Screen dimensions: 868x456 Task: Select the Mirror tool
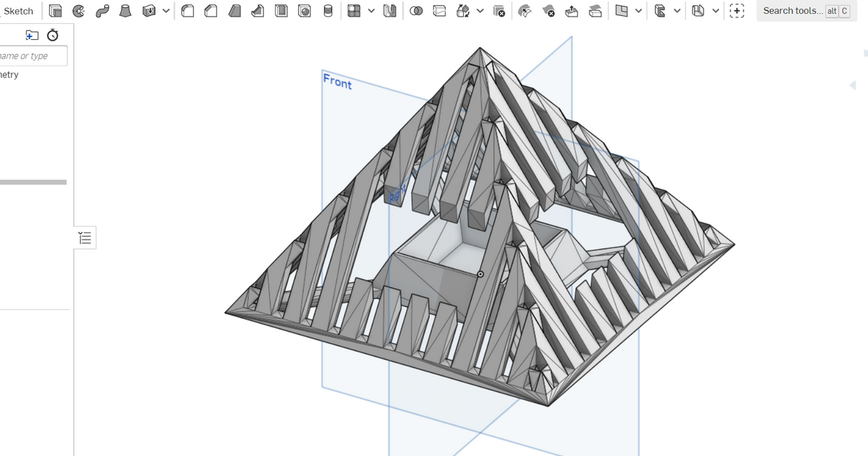click(x=390, y=10)
